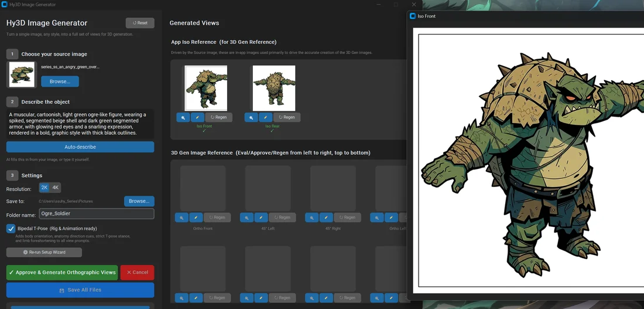The width and height of the screenshot is (644, 309).
Task: Click App Iso Reference heading
Action: point(224,42)
